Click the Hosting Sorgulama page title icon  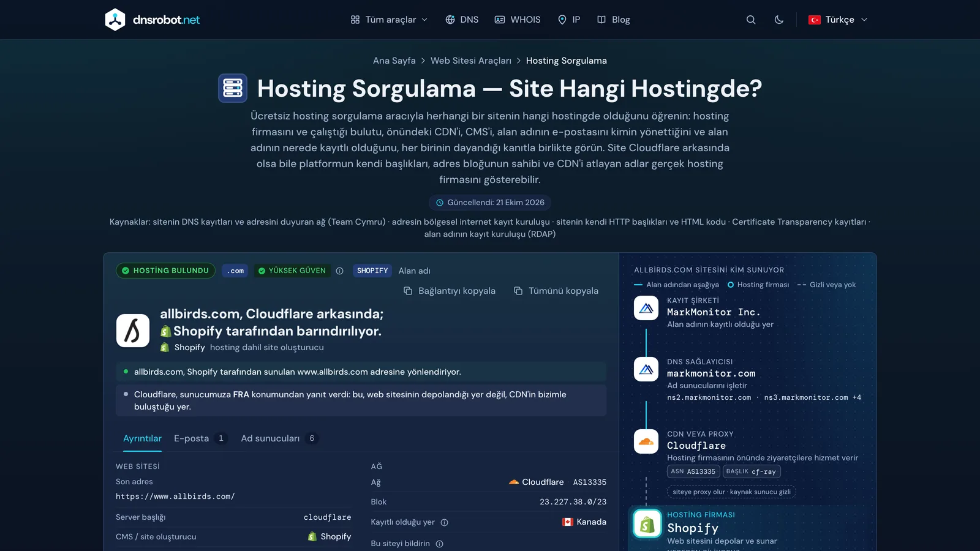point(233,88)
